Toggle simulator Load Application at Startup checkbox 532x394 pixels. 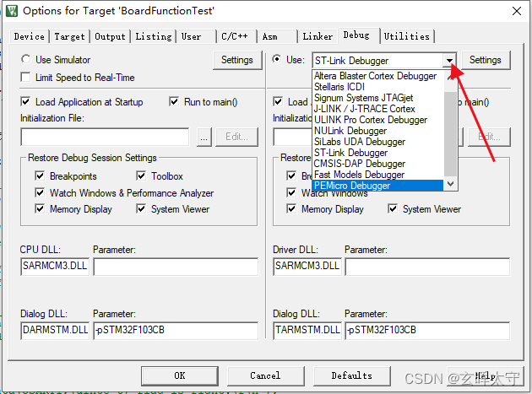click(x=25, y=102)
